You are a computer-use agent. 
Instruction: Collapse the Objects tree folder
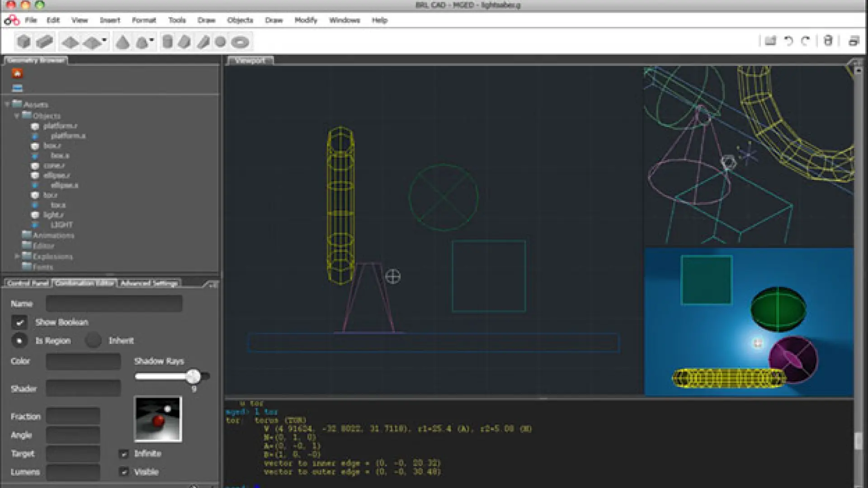click(x=17, y=116)
